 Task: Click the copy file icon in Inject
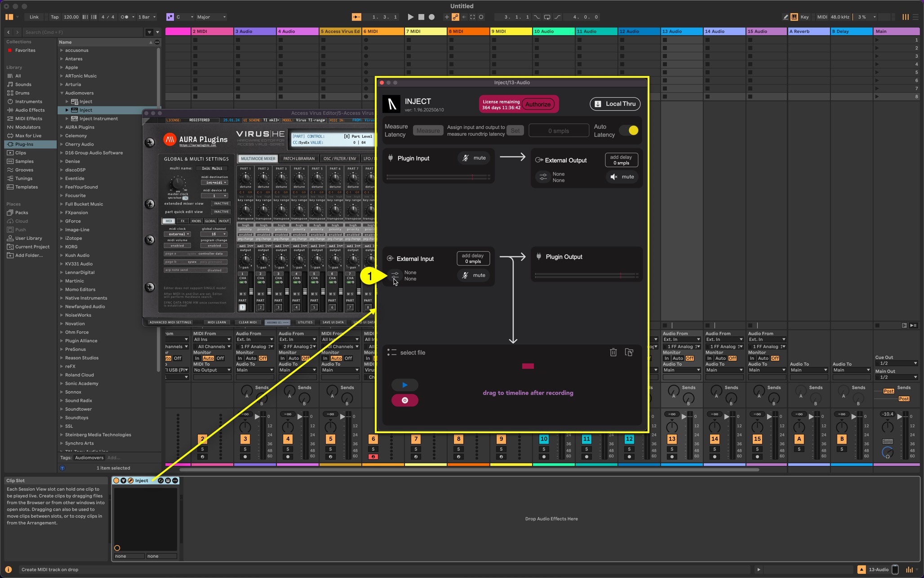(x=629, y=352)
